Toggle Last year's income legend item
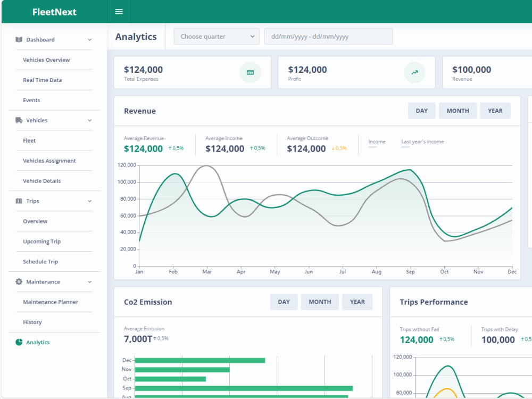 point(422,142)
